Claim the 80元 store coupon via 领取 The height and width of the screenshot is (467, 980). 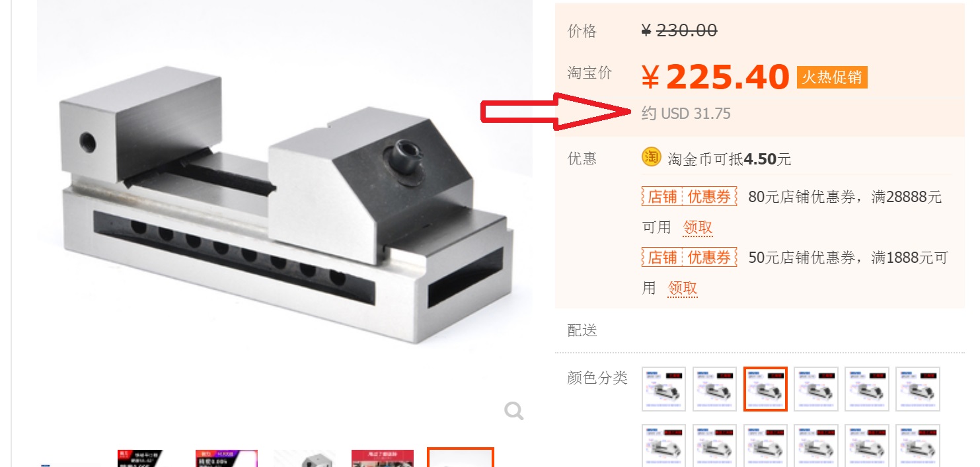[x=698, y=228]
